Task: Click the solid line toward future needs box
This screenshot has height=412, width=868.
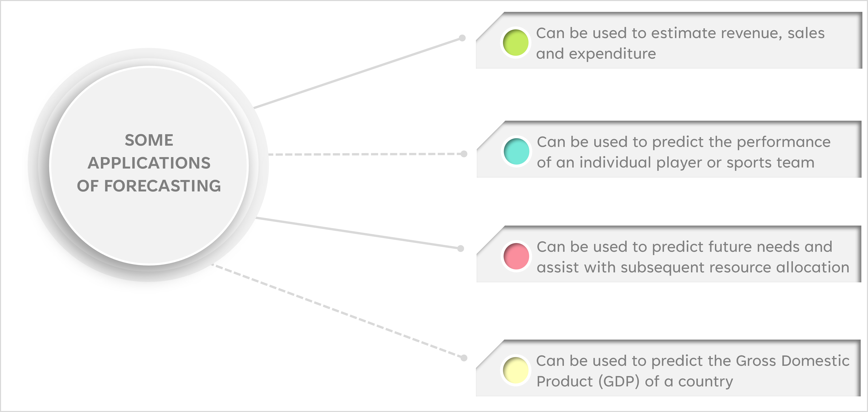Action: click(x=358, y=233)
